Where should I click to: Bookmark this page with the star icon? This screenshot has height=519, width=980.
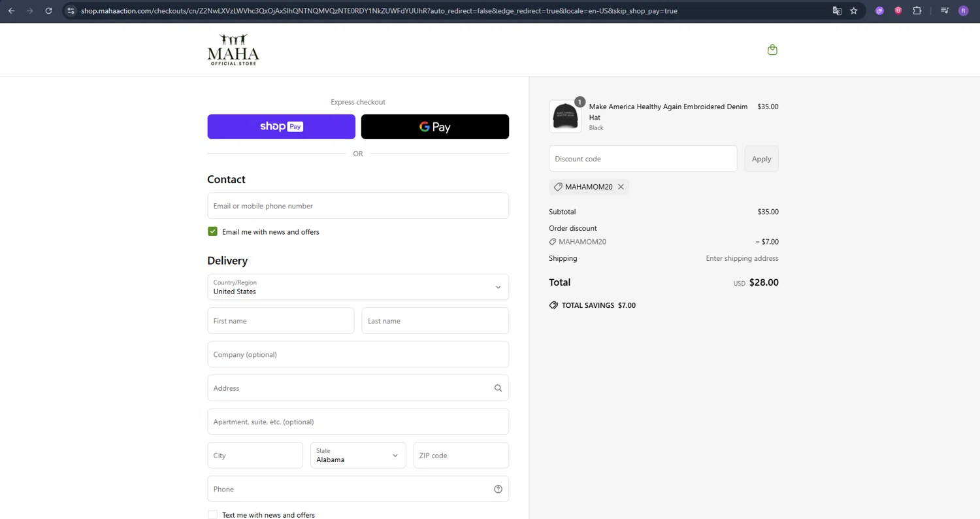click(x=854, y=10)
